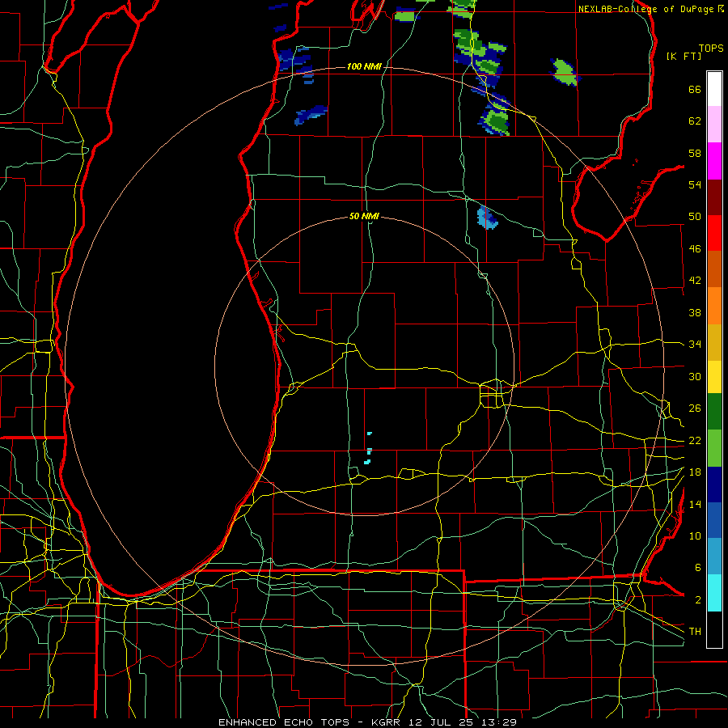Click the lowest small cyan echo
Image resolution: width=728 pixels, height=728 pixels.
pyautogui.click(x=367, y=462)
